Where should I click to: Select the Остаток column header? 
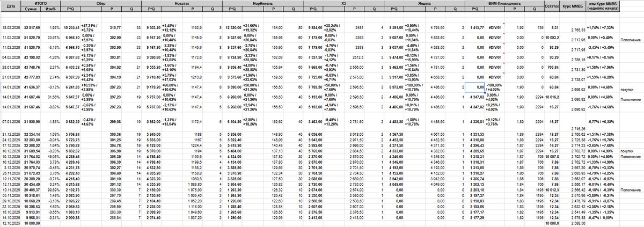552,5
